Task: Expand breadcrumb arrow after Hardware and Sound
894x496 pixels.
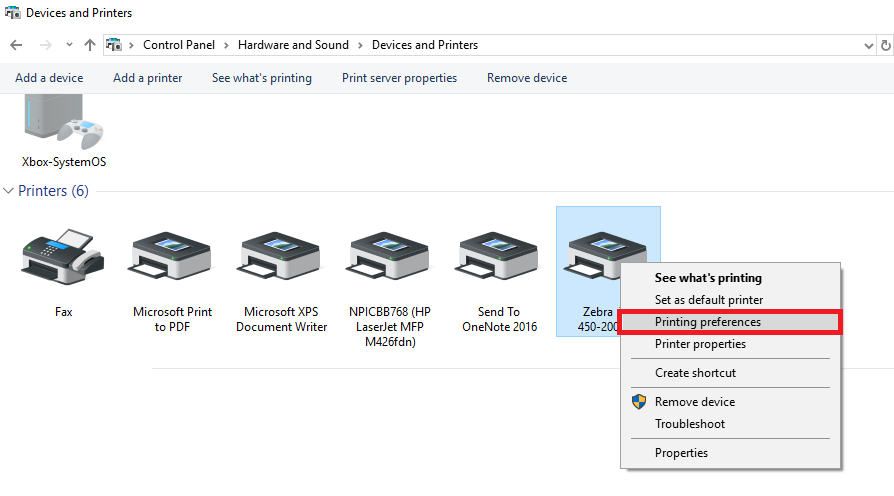Action: (x=360, y=45)
